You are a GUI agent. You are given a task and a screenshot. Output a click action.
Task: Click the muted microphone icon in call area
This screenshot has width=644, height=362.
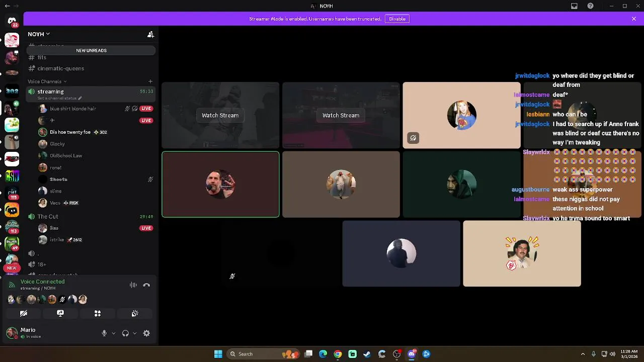click(232, 277)
